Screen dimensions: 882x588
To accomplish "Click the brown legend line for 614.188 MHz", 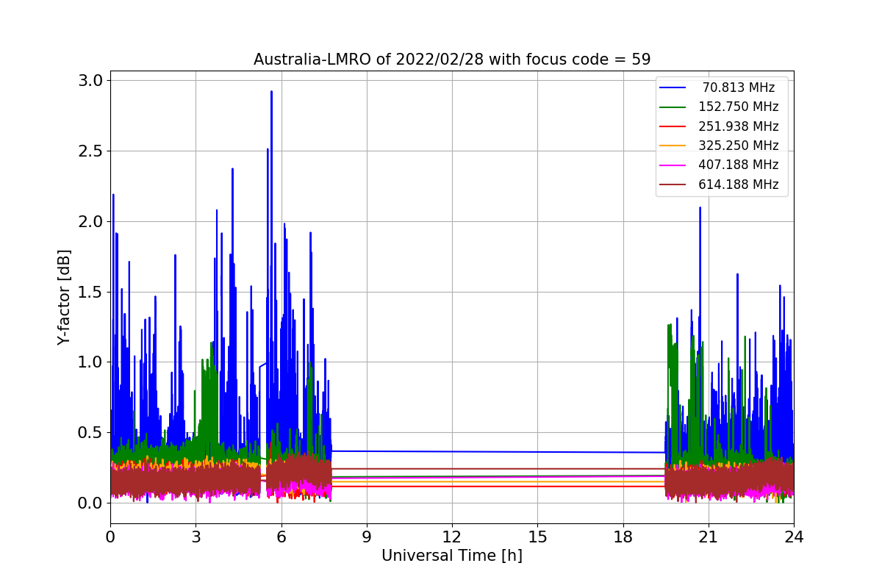I will pyautogui.click(x=673, y=185).
